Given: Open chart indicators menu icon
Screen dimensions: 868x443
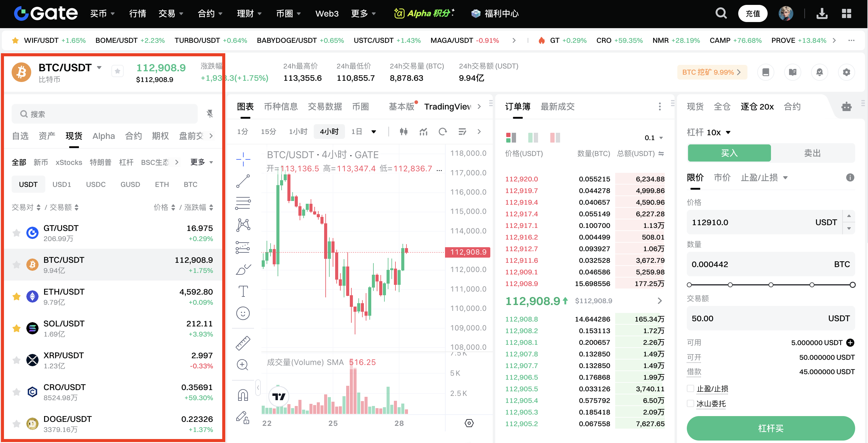Looking at the screenshot, I should tap(423, 132).
